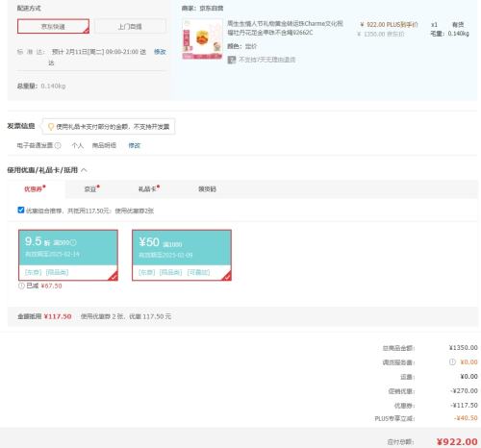Image resolution: width=481 pixels, height=448 pixels.
Task: Collapse the 使用优惠/礼品卡/抵用 section
Action: click(x=84, y=170)
